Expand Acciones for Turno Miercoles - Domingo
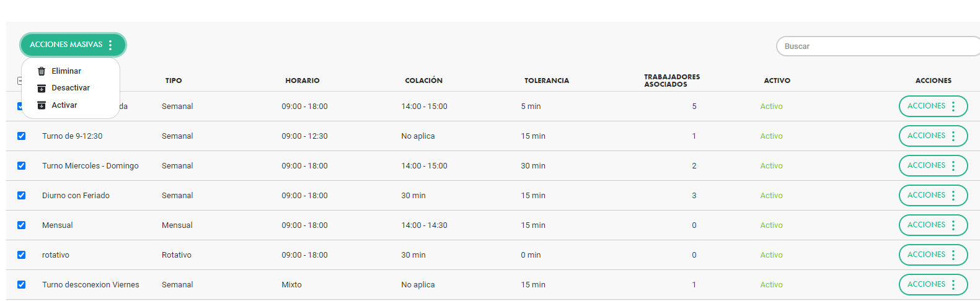This screenshot has height=301, width=980. [x=932, y=166]
